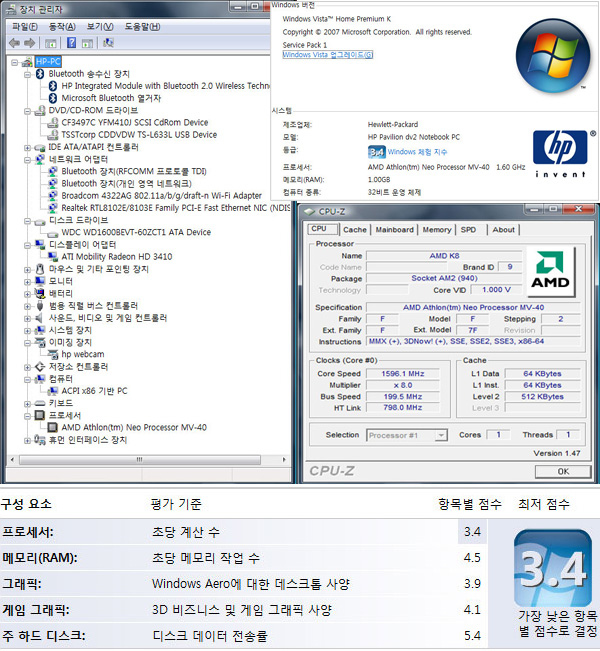Click the large 3.4 base score image
The image size is (600, 651).
tap(553, 568)
